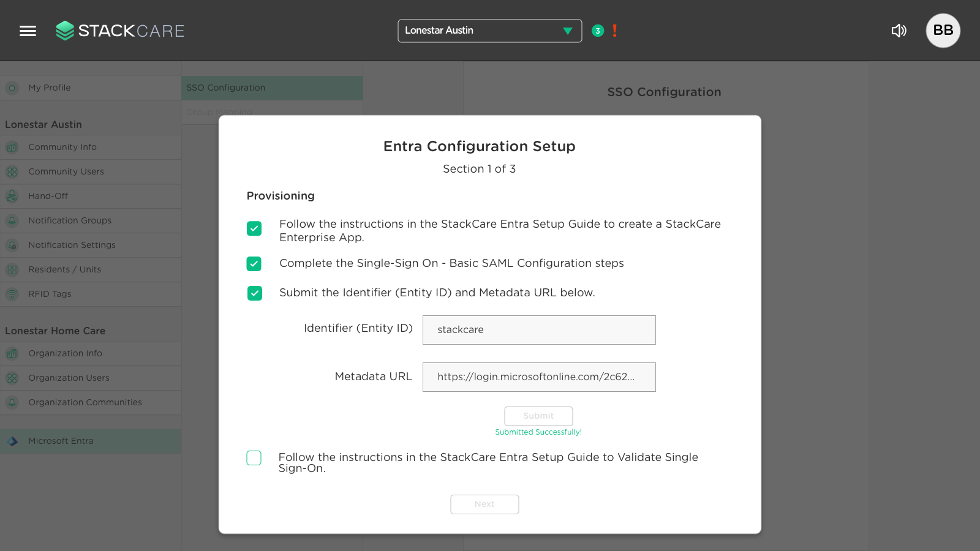
Task: Click the green dropdown arrow in community selector
Action: (x=568, y=31)
